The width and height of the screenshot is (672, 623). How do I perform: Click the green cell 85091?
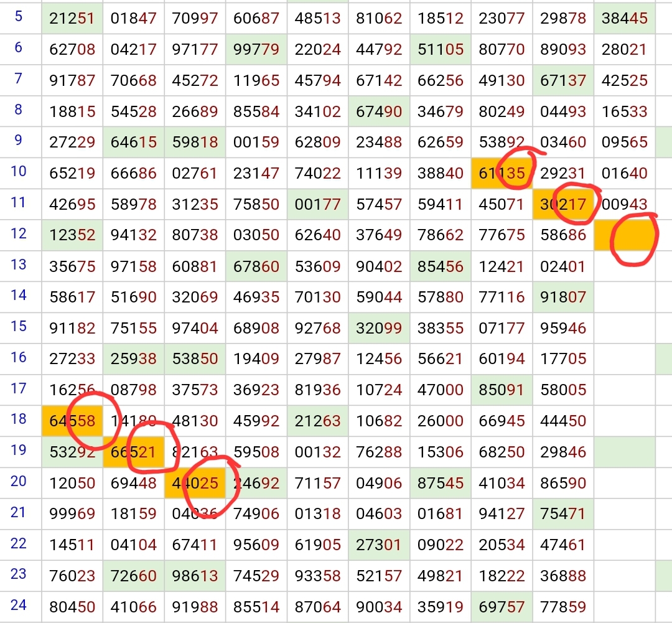pyautogui.click(x=502, y=390)
